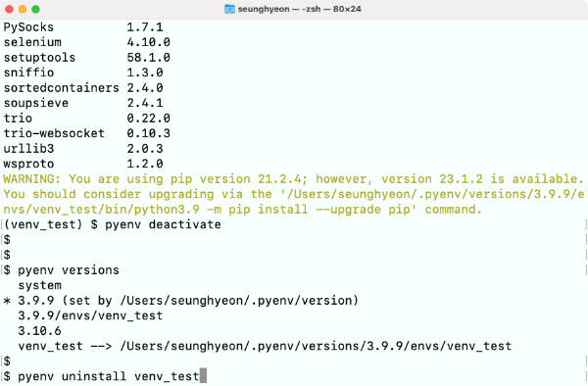Click the 'system' version entry

[x=40, y=285]
